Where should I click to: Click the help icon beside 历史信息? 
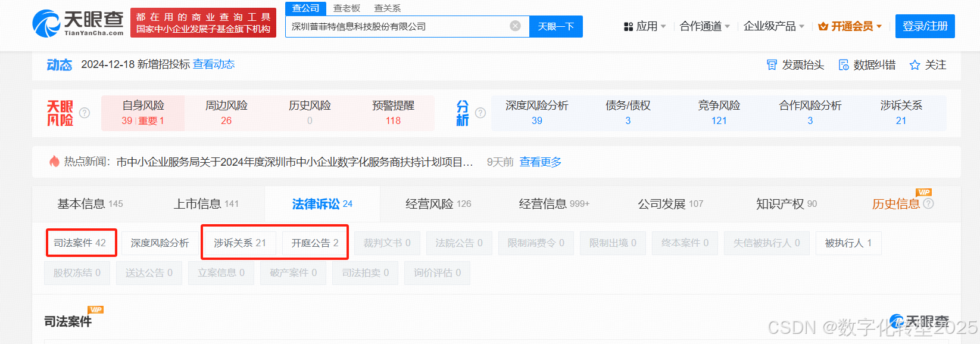coord(928,204)
